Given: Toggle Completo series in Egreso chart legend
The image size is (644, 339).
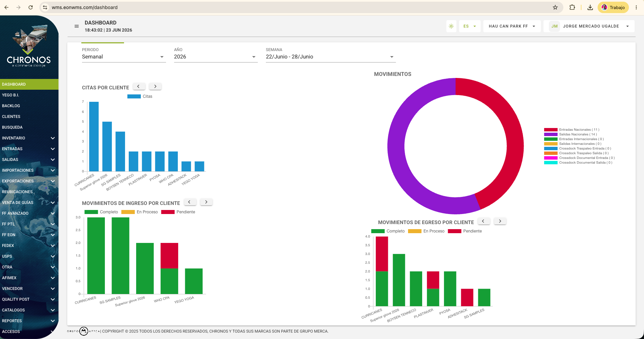Looking at the screenshot, I should (388, 231).
